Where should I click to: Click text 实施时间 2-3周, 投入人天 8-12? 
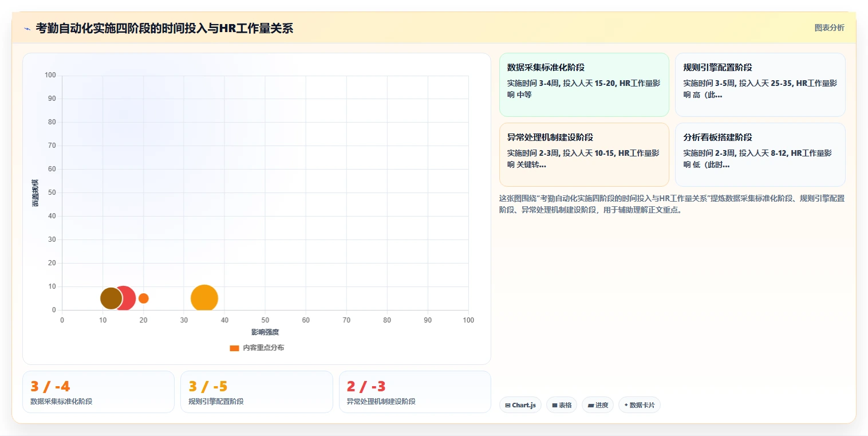pyautogui.click(x=736, y=153)
